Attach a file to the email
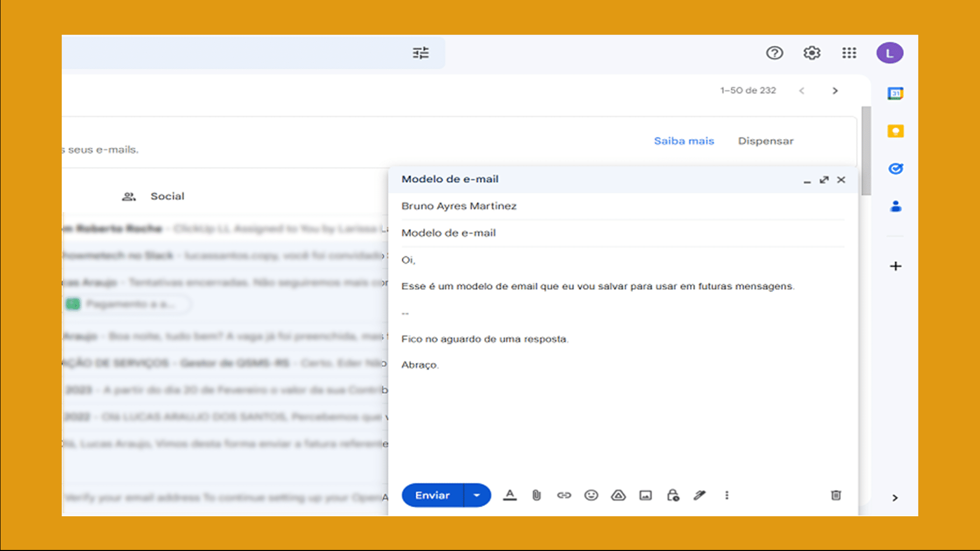Image resolution: width=980 pixels, height=551 pixels. coord(536,495)
